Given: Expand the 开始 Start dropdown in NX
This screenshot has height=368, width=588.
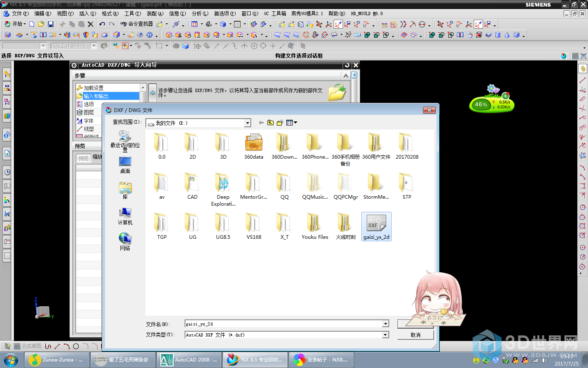Looking at the screenshot, I should coord(15,24).
